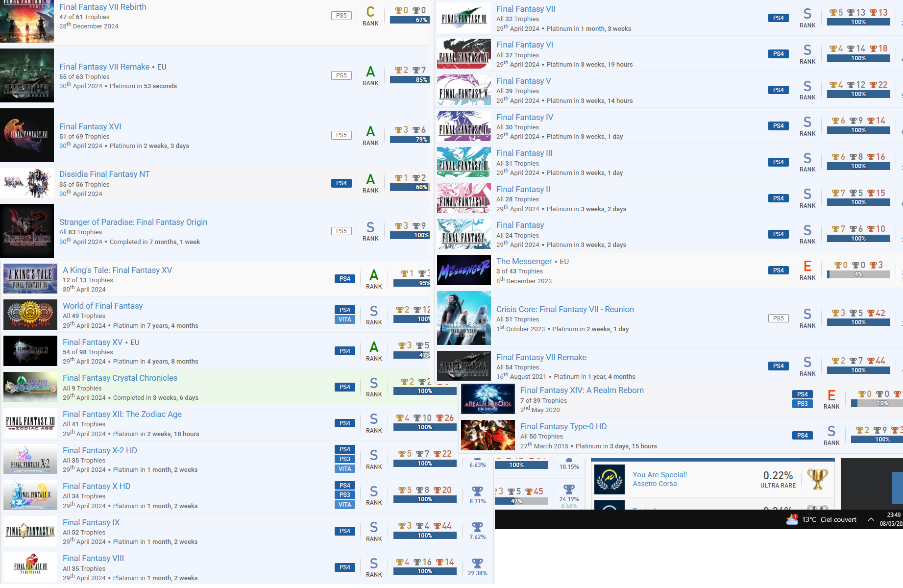
Task: Open Final Fantasy Type-0 HD link
Action: click(x=563, y=426)
